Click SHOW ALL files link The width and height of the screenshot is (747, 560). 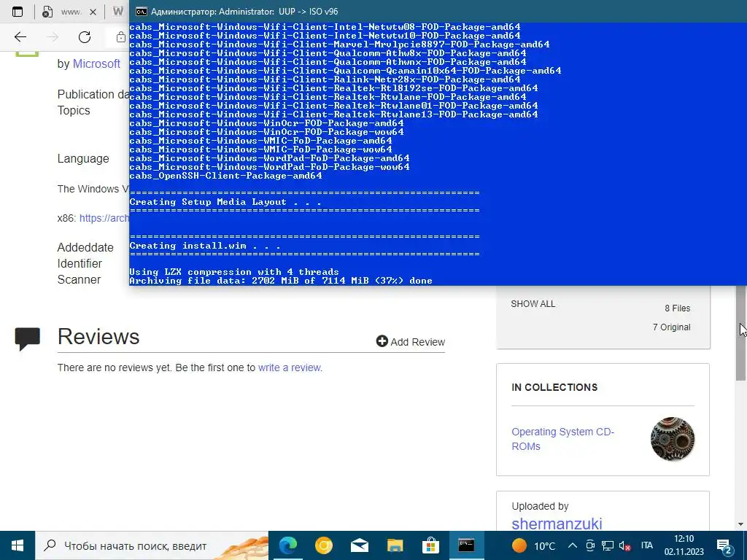tap(533, 304)
